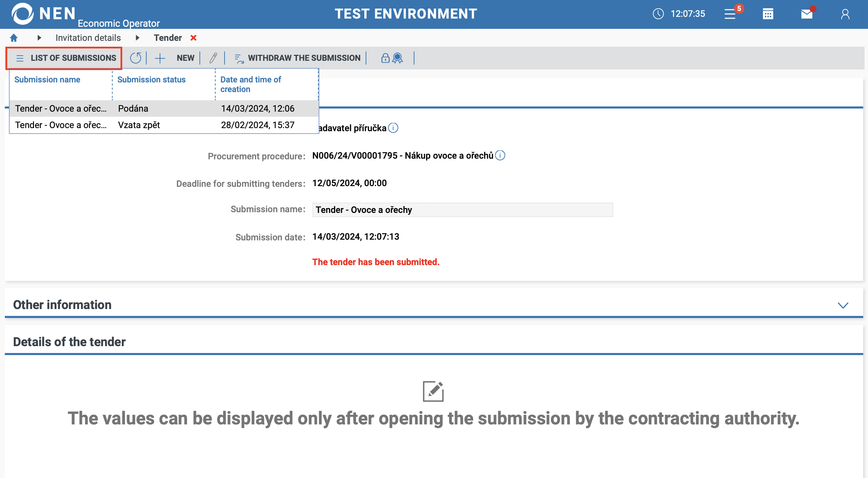Open the calendar icon in header
This screenshot has width=868, height=478.
tap(768, 14)
